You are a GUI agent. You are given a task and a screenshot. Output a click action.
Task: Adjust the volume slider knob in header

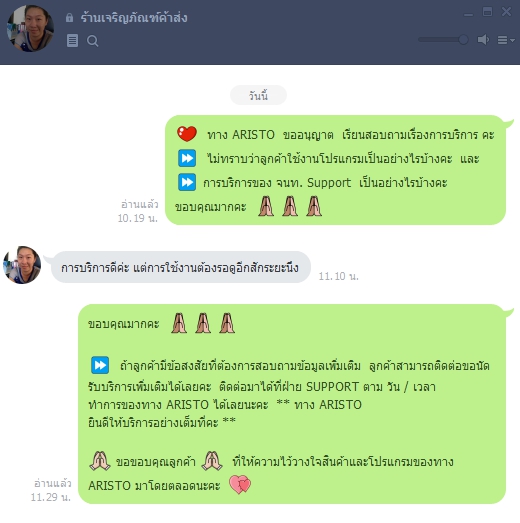click(463, 40)
